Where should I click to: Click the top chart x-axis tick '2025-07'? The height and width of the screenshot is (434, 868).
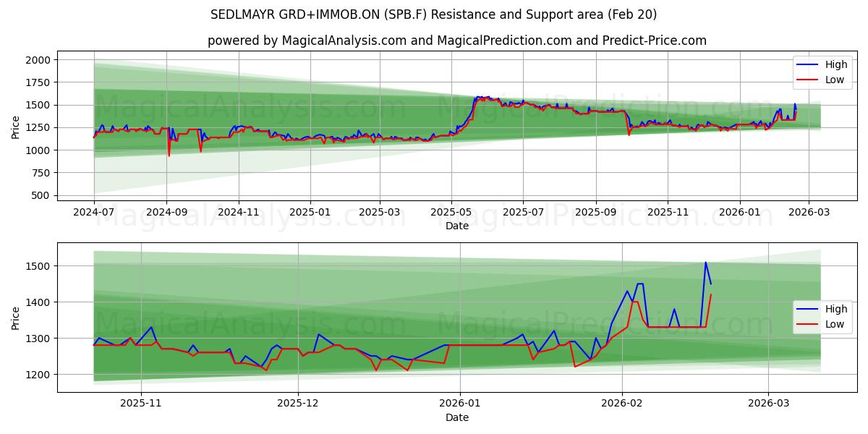coord(524,213)
